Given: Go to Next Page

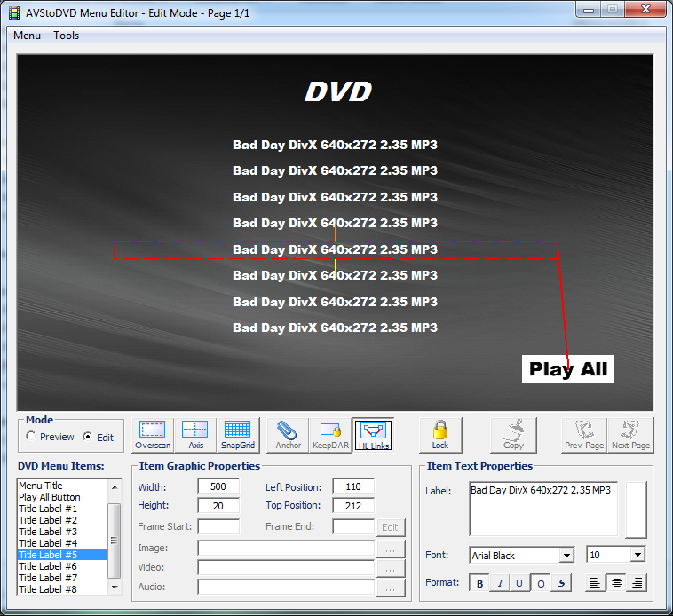Looking at the screenshot, I should tap(630, 435).
